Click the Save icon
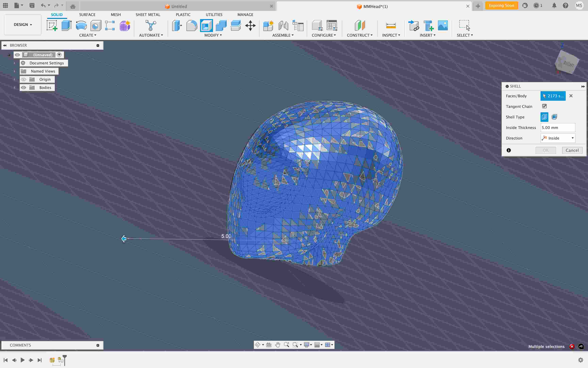The width and height of the screenshot is (588, 368). 32,5
